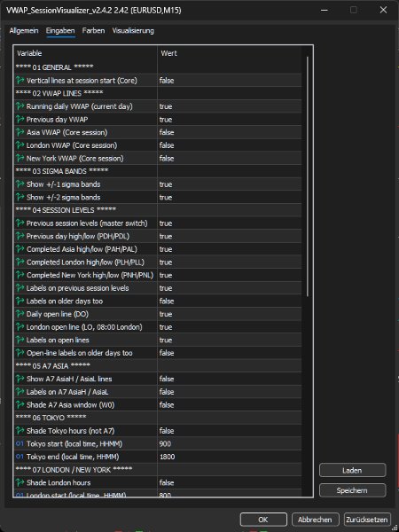Click icon beside Previous day high/low (PDH/PDL)
This screenshot has width=399, height=532.
(x=20, y=236)
